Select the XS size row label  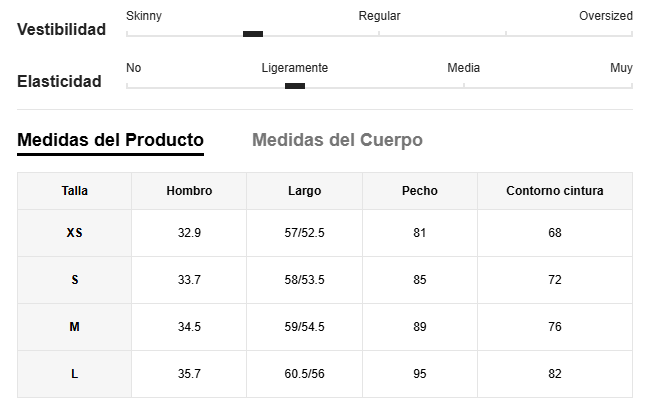(x=75, y=233)
